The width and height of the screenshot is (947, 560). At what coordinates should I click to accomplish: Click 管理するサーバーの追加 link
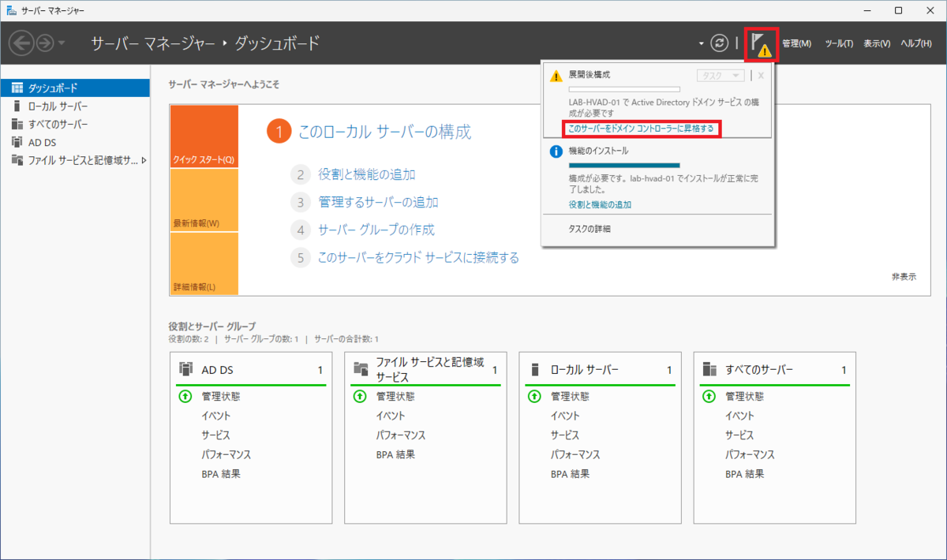(x=379, y=202)
